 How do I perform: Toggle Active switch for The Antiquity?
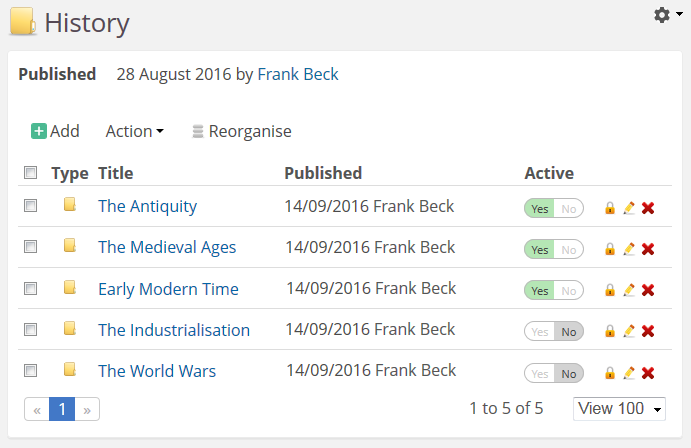(x=554, y=208)
